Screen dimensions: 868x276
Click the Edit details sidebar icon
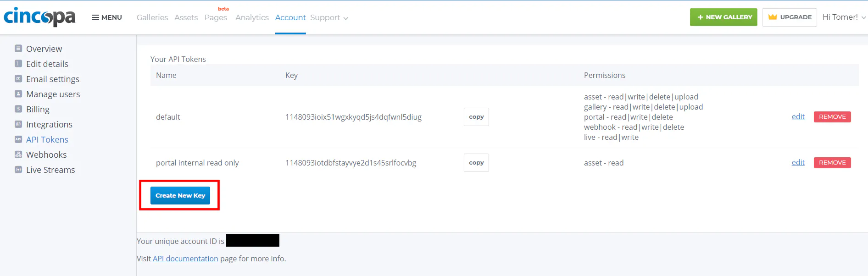click(x=18, y=63)
